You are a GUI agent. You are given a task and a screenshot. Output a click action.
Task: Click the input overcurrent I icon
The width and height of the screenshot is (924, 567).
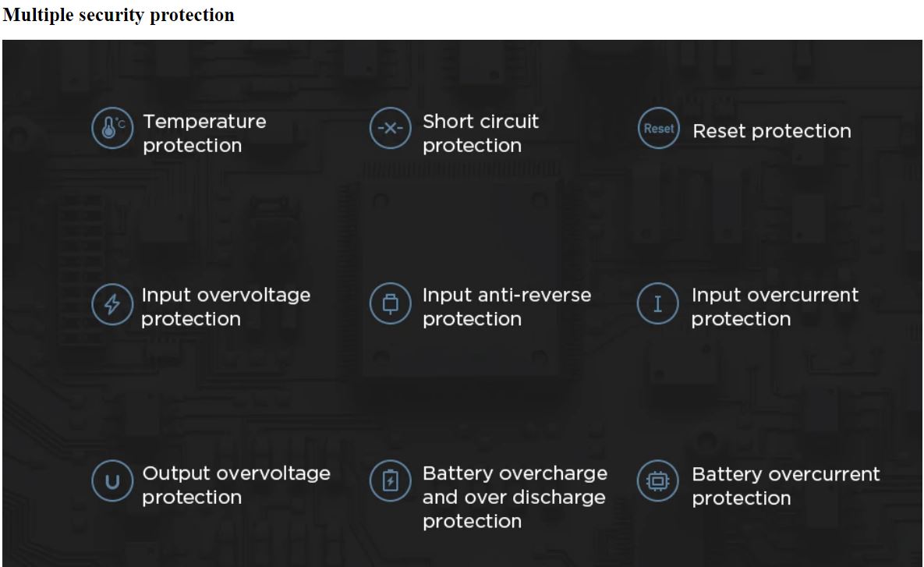[x=657, y=304]
